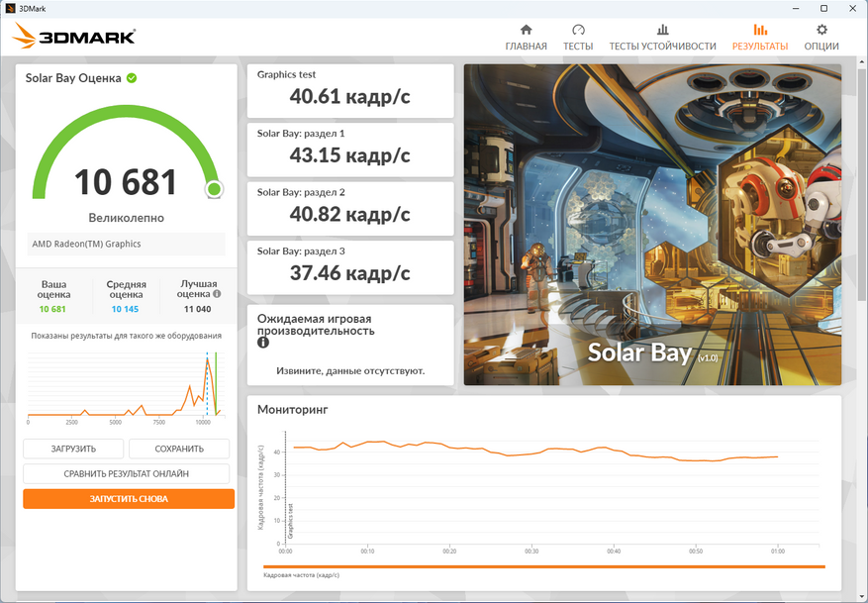Click the Мониторинг heading

(292, 409)
